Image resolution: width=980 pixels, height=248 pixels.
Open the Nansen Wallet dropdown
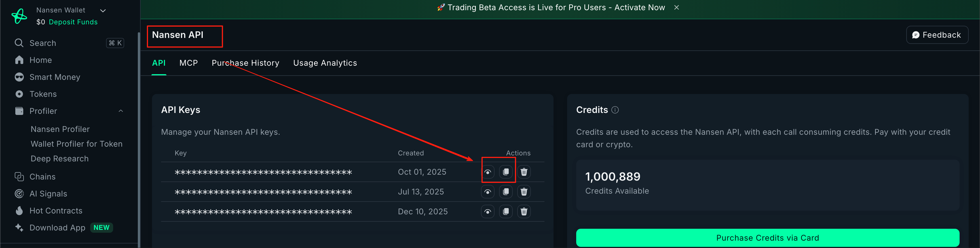pos(103,11)
